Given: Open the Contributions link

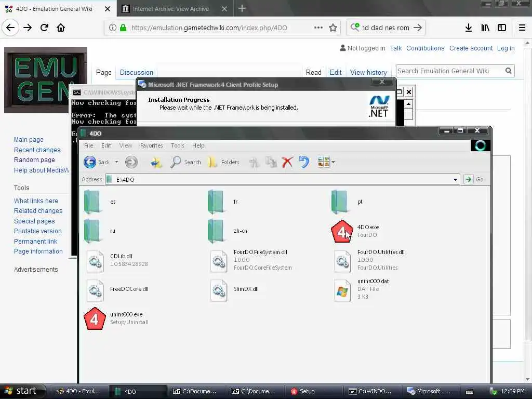Looking at the screenshot, I should pyautogui.click(x=425, y=48).
